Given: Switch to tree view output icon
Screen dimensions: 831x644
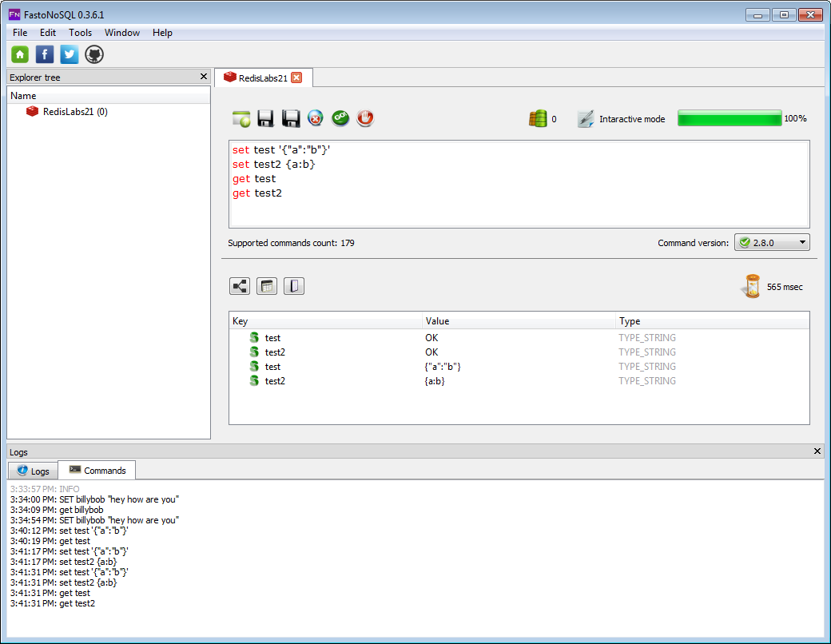Looking at the screenshot, I should tap(240, 286).
